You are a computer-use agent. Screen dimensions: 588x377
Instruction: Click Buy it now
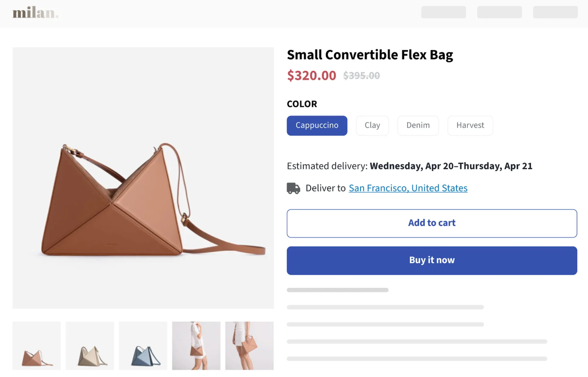[431, 260]
